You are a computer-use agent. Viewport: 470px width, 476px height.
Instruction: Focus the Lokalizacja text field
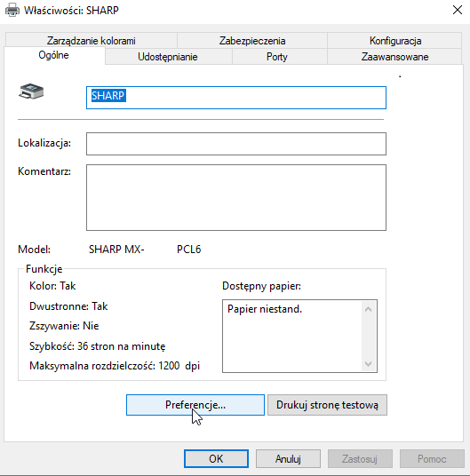coord(236,144)
